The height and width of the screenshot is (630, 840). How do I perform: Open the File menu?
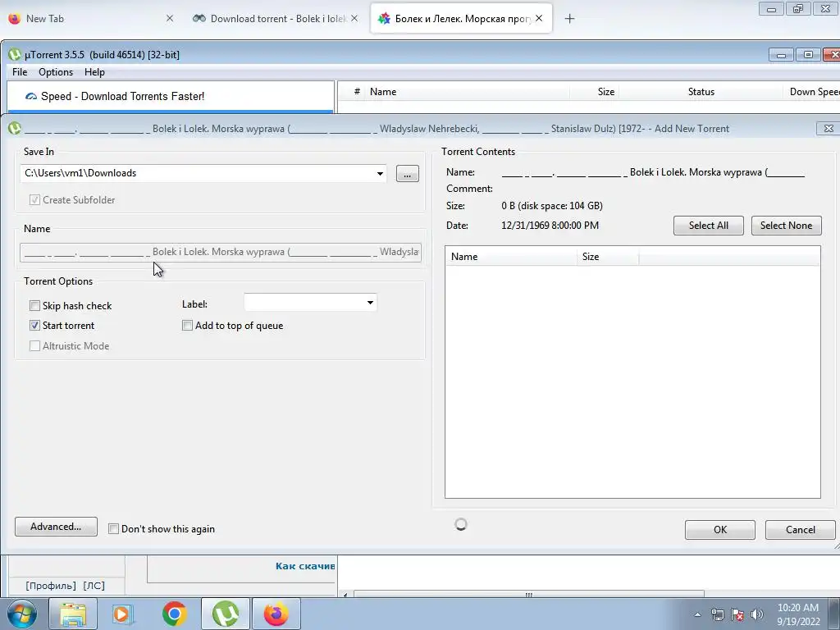[x=20, y=72]
